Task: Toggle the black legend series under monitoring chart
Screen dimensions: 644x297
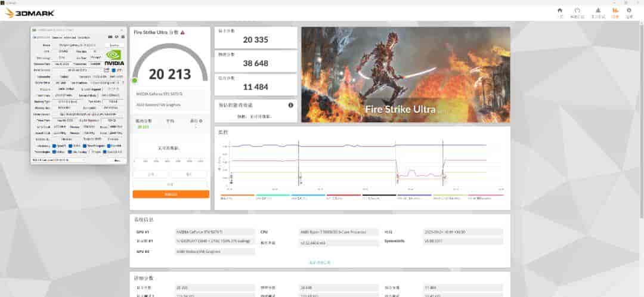Action: (x=379, y=197)
